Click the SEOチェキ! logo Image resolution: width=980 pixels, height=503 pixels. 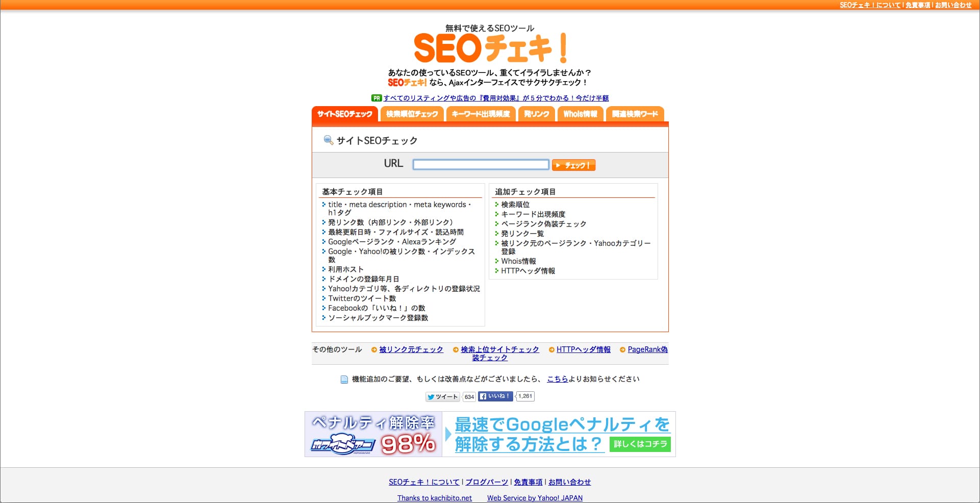[x=490, y=47]
